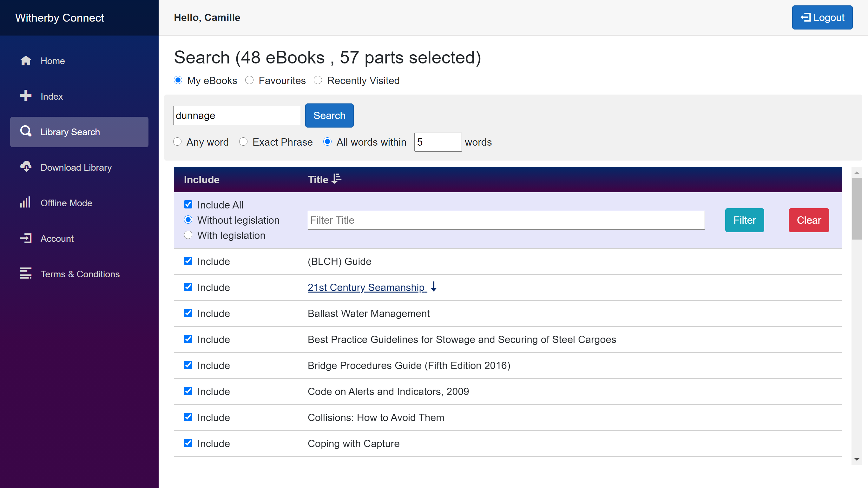
Task: Click the Logout button
Action: click(x=822, y=17)
